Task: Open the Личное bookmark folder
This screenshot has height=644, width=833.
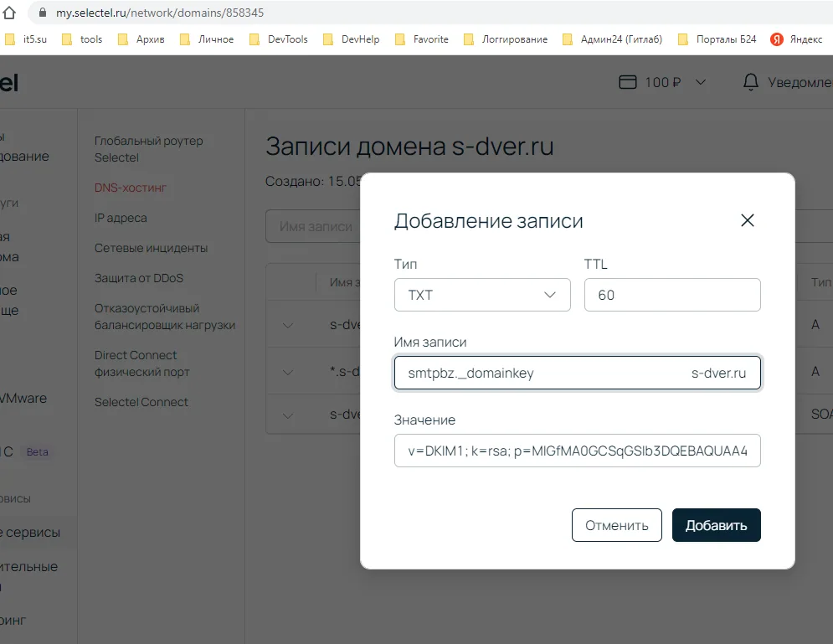Action: [x=207, y=39]
